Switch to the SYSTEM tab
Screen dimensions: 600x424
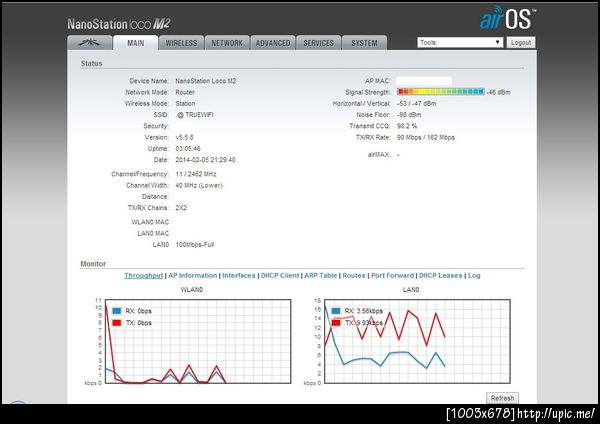364,43
